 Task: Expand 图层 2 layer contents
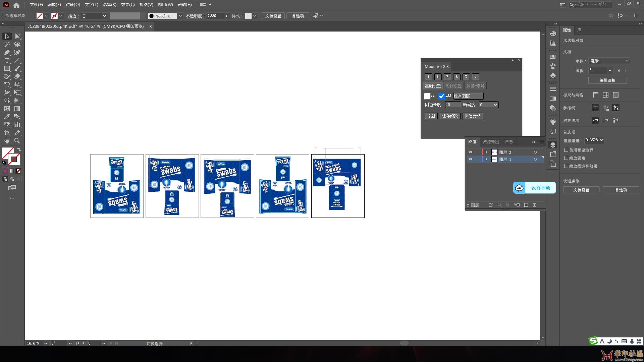pos(486,152)
